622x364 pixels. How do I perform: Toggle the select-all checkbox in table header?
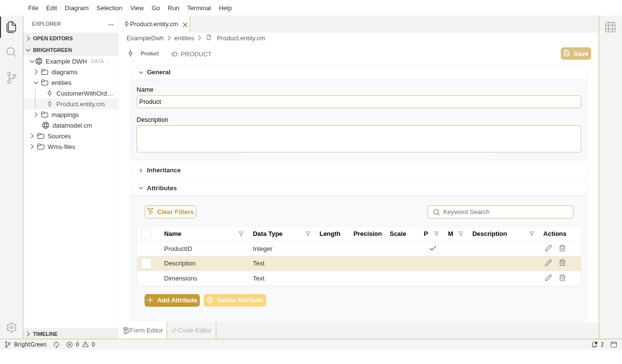click(146, 234)
